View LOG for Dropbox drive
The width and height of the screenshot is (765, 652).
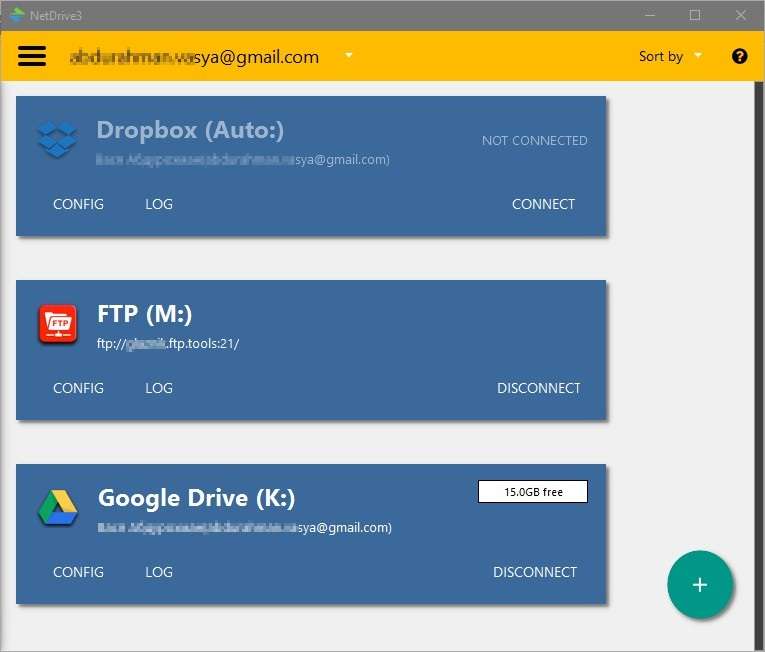click(159, 204)
